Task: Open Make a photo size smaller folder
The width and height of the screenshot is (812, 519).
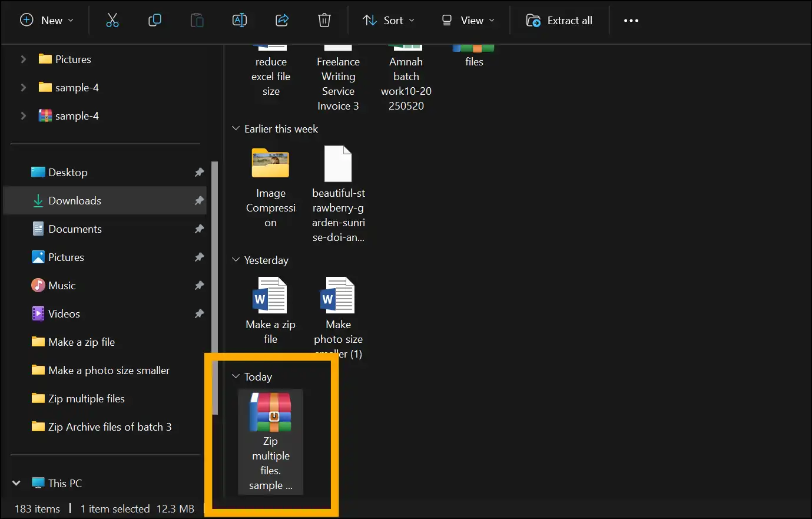Action: click(x=101, y=370)
